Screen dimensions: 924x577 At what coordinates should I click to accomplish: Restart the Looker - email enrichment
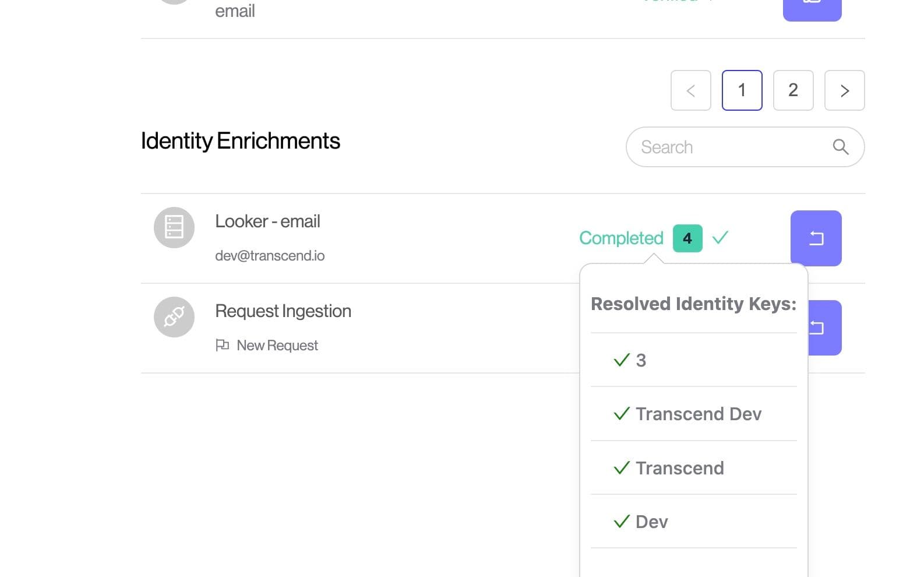816,238
